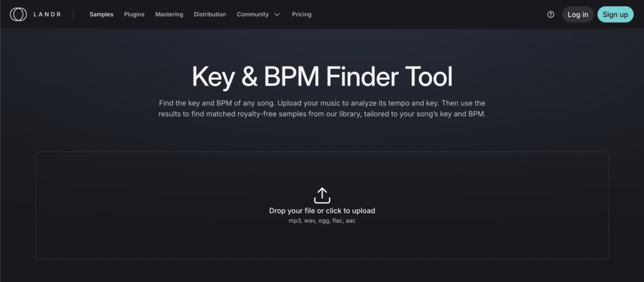Open the Mastering page
The image size is (644, 282).
(169, 14)
